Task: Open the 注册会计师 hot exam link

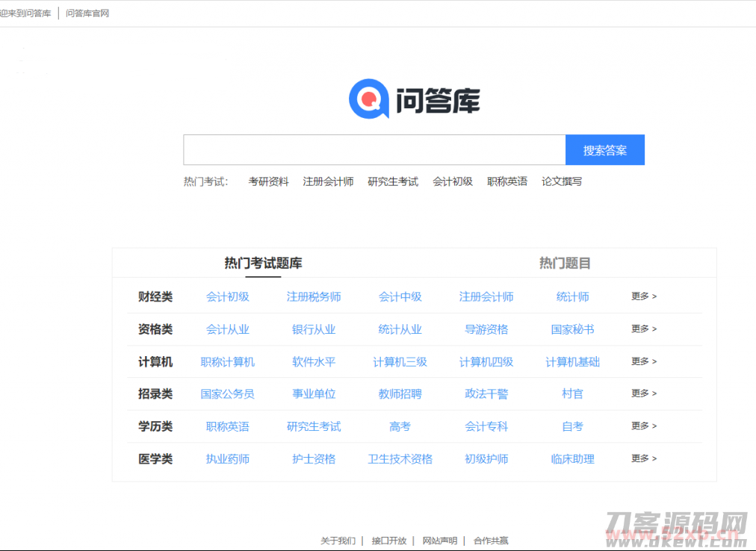Action: (328, 181)
